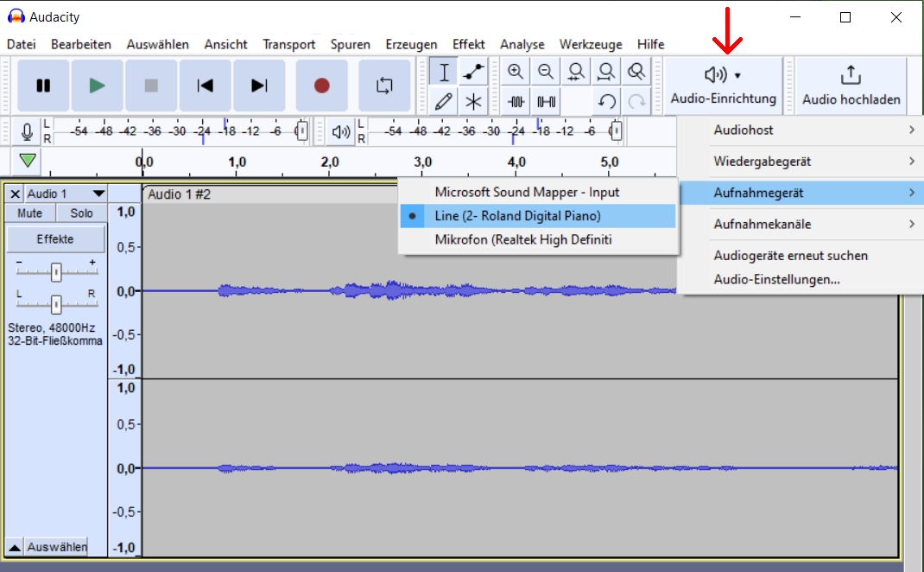Image resolution: width=924 pixels, height=572 pixels.
Task: Mute the Audio 1 track
Action: click(29, 213)
